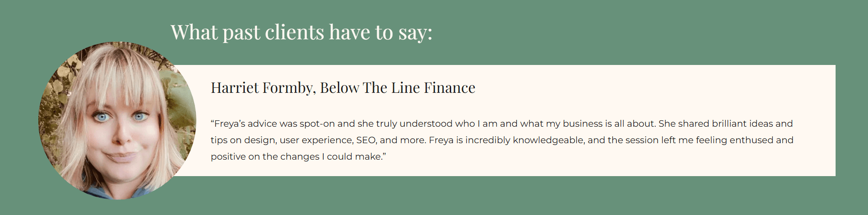Image resolution: width=868 pixels, height=215 pixels.
Task: Click the final line "positive on the changes I could make."
Action: [298, 156]
